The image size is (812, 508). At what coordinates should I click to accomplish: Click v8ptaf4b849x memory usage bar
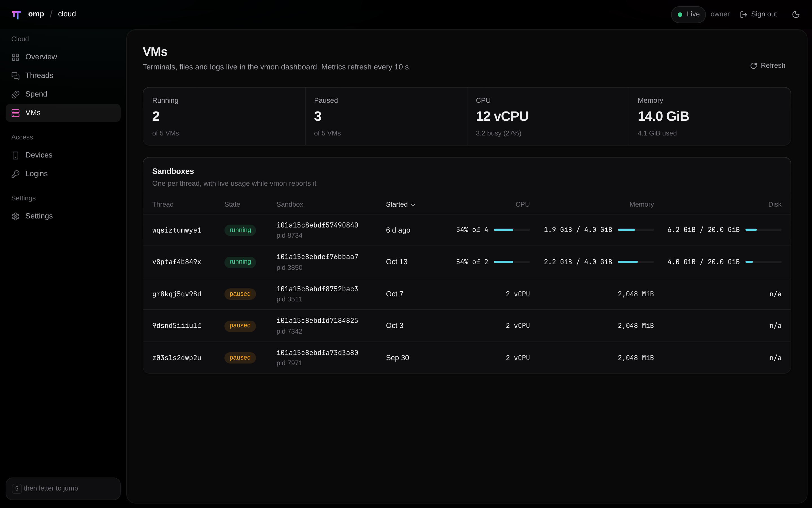coord(636,262)
